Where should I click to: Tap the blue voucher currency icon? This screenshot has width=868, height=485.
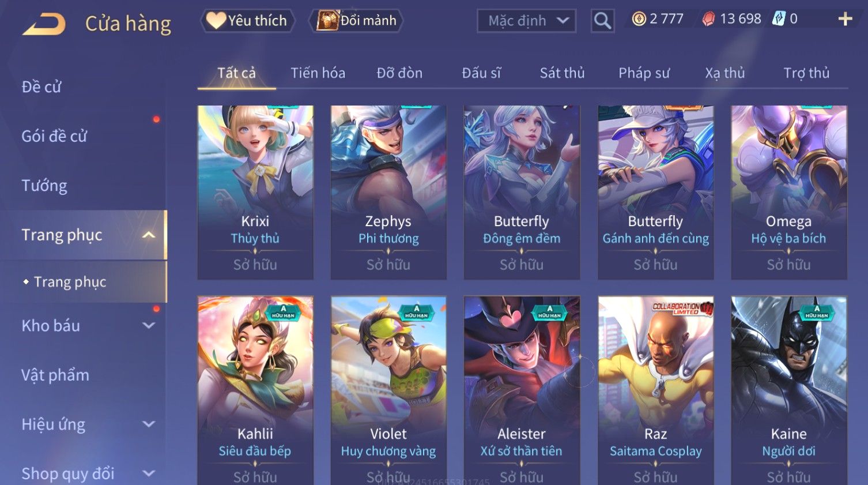tap(779, 19)
